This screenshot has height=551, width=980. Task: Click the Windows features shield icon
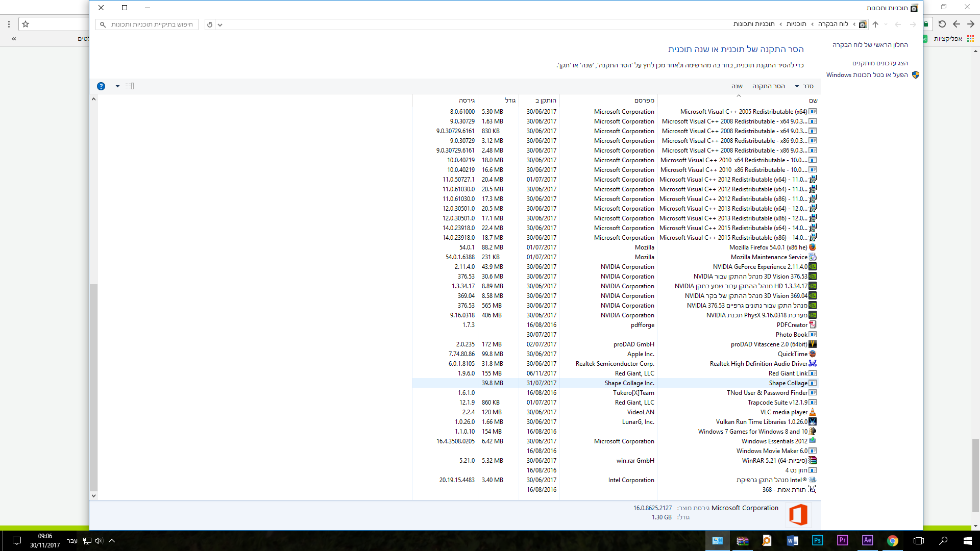[x=916, y=75]
